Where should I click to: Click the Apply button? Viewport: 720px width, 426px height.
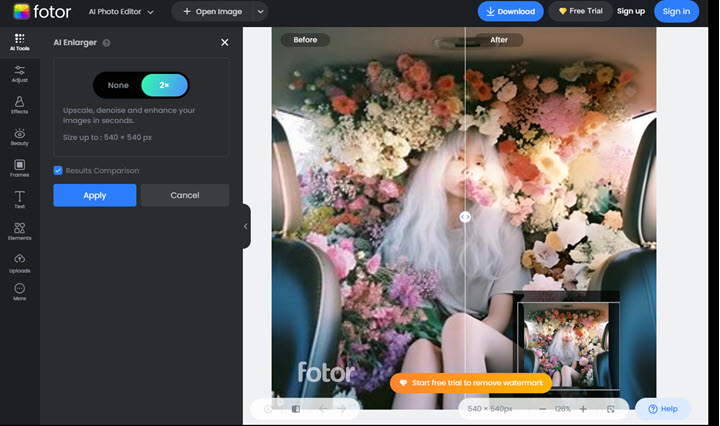click(x=95, y=195)
